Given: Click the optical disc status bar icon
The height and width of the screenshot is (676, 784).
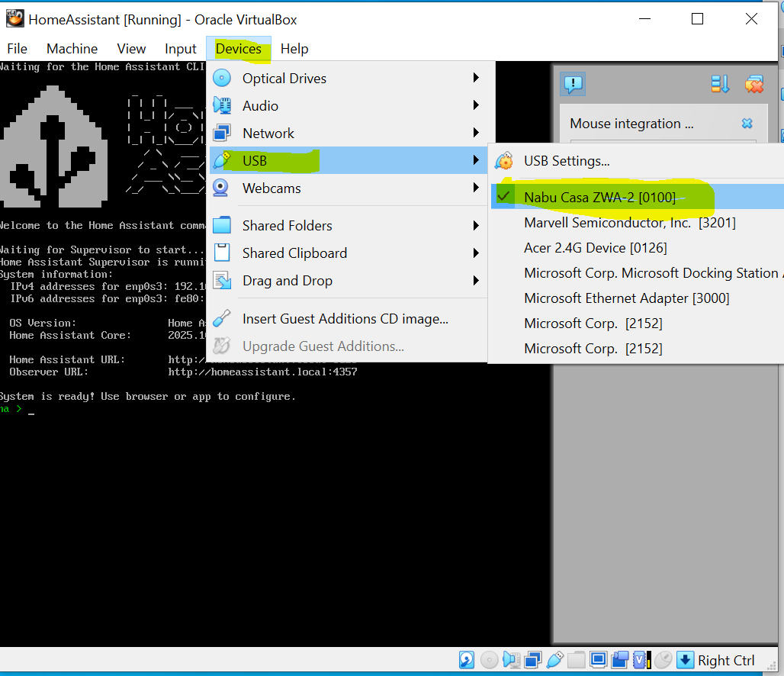Looking at the screenshot, I should point(489,660).
